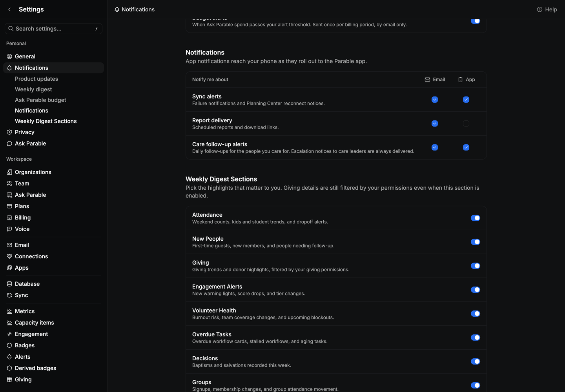565x392 pixels.
Task: Switch off the Giving digest toggle
Action: click(476, 266)
